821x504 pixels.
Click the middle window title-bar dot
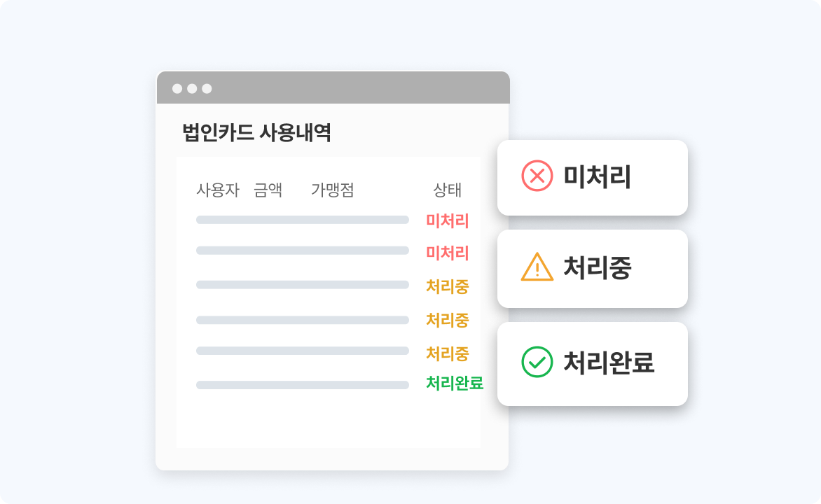pos(192,88)
